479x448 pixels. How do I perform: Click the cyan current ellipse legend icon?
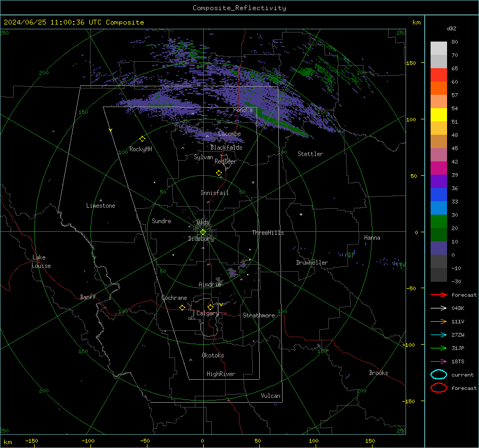coord(439,374)
